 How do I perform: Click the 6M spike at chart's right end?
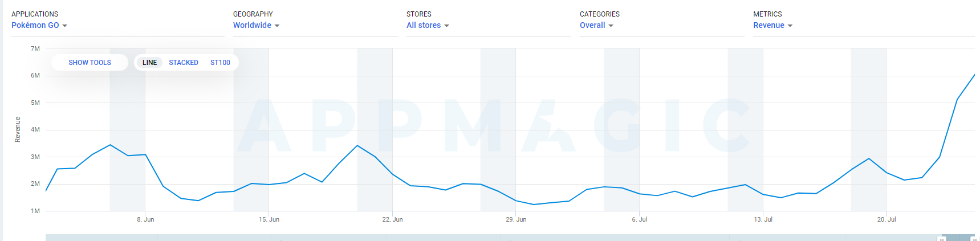coord(974,75)
